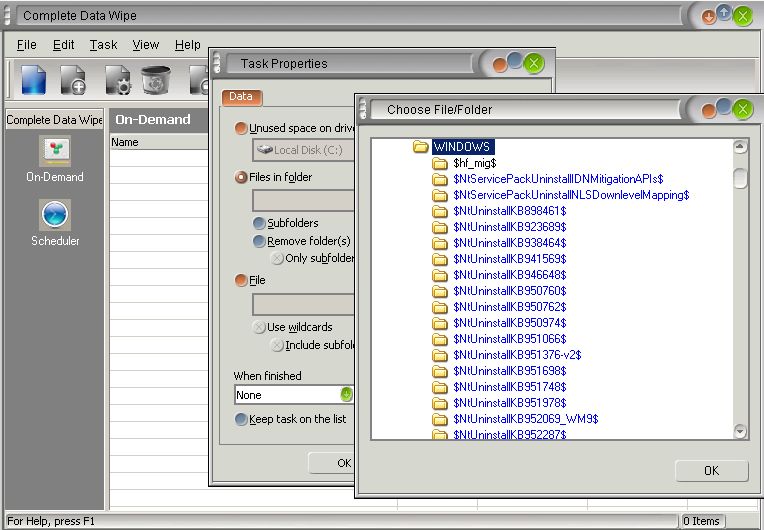
Task: Select Files in folder radio button
Action: 241,177
